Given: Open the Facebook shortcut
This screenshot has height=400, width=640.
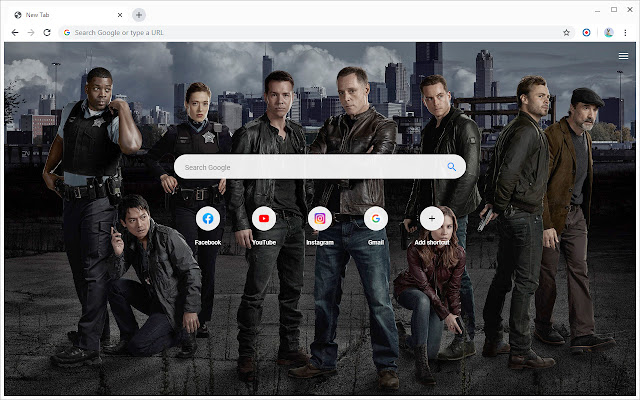Looking at the screenshot, I should point(208,218).
